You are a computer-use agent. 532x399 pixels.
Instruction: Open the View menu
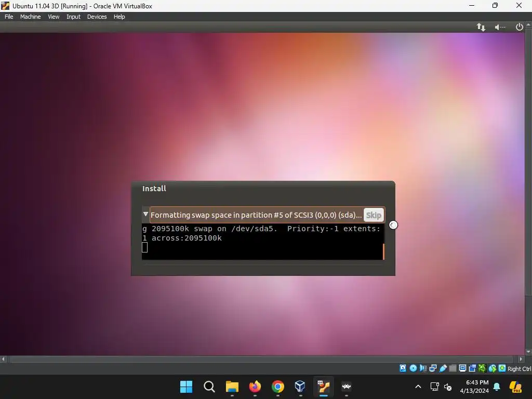pyautogui.click(x=54, y=17)
